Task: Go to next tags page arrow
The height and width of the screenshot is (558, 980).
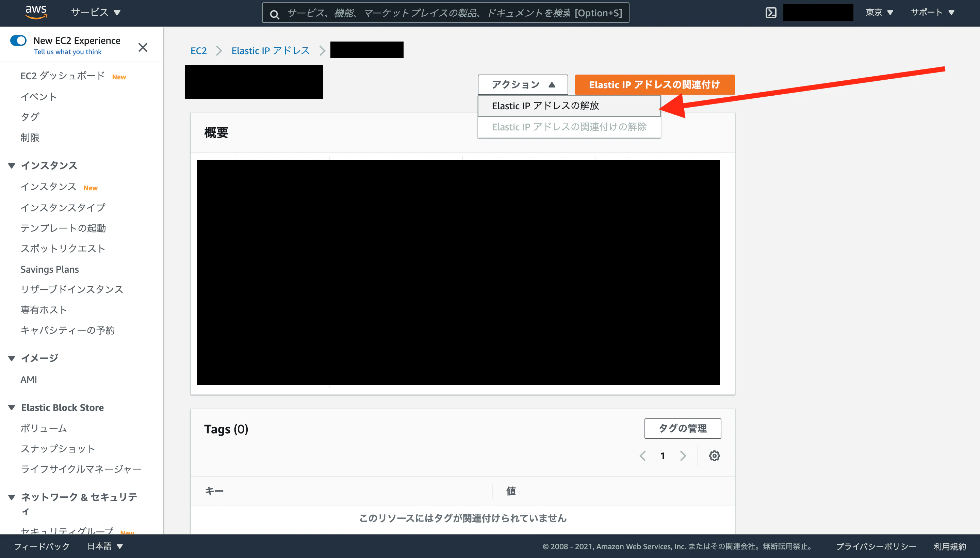Action: tap(683, 456)
